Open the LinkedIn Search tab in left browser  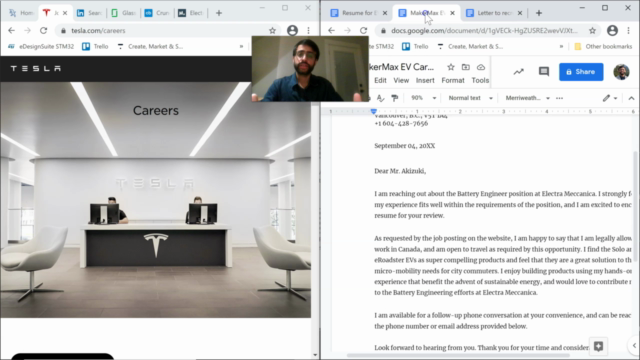(x=89, y=13)
